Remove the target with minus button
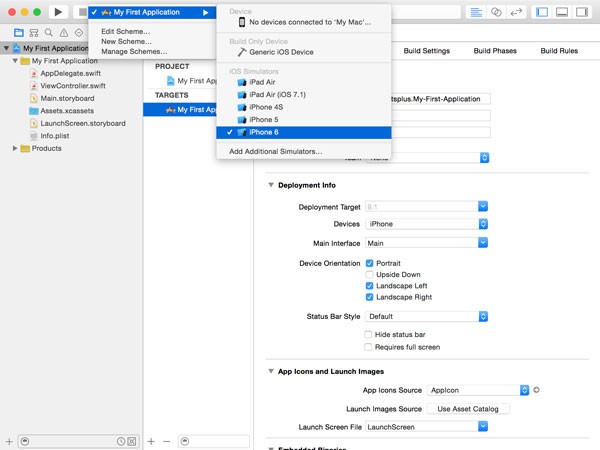 point(167,442)
